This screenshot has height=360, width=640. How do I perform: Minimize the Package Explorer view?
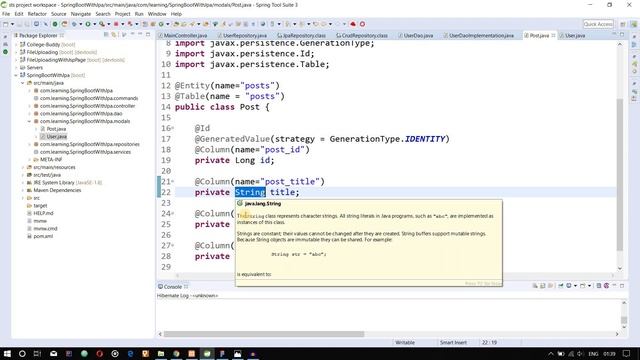[140, 35]
